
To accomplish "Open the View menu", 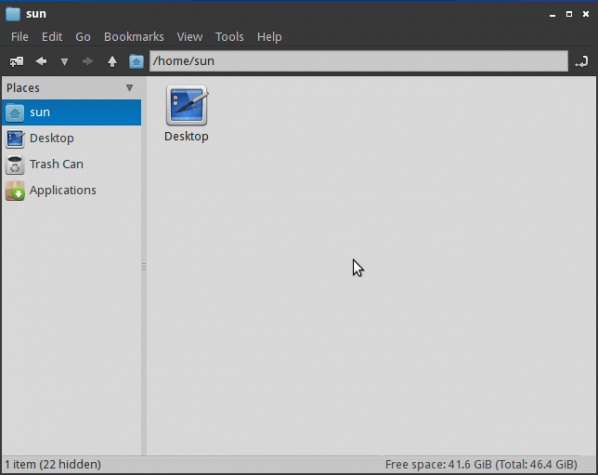I will tap(190, 37).
